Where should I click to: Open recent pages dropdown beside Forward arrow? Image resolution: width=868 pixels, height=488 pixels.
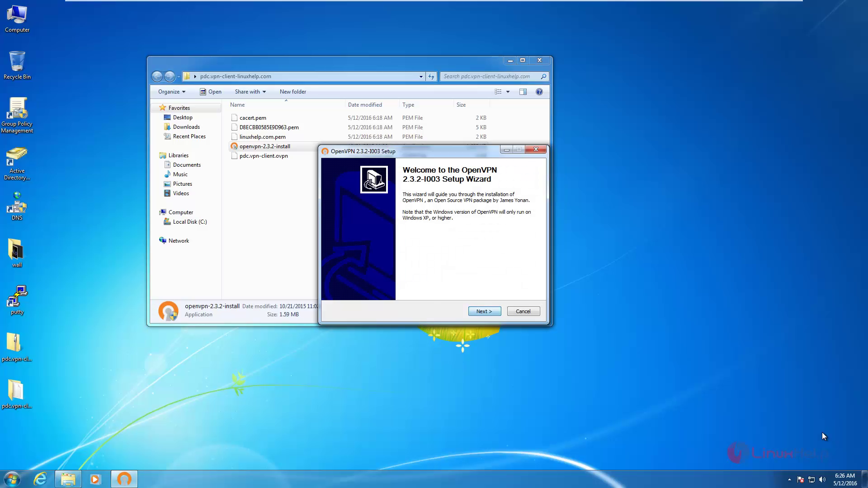(x=179, y=76)
